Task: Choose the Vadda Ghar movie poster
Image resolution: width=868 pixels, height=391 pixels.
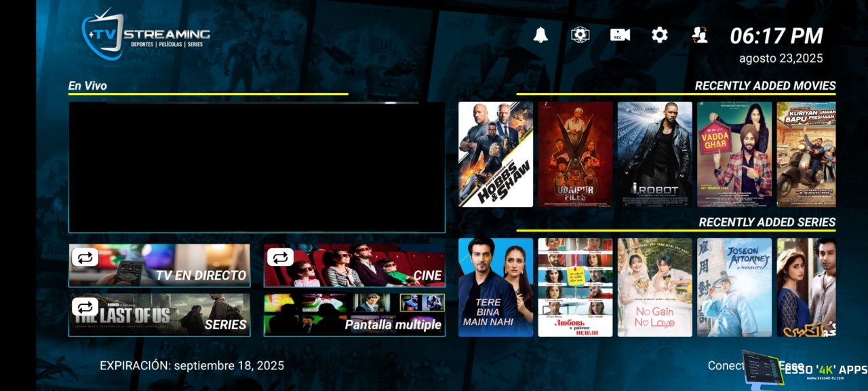Action: 734,155
